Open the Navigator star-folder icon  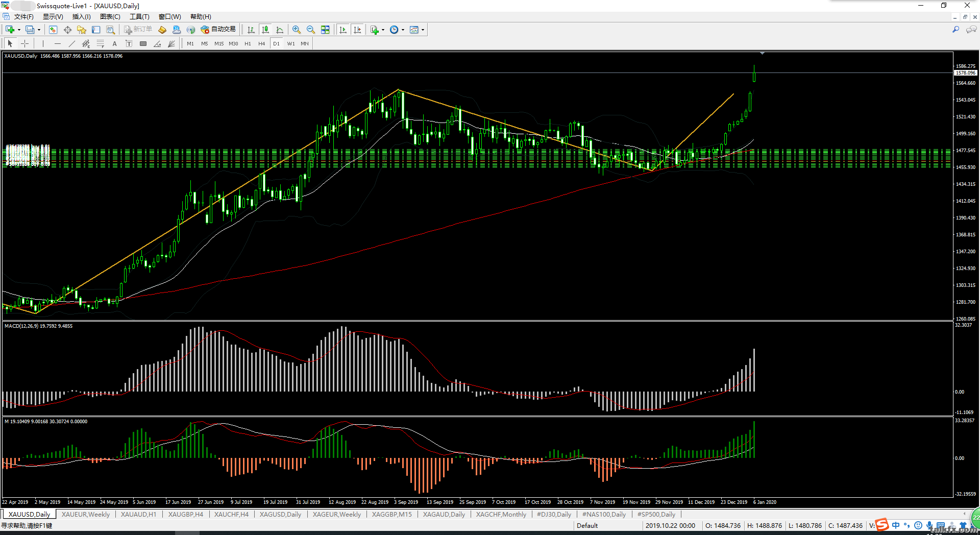pos(82,30)
